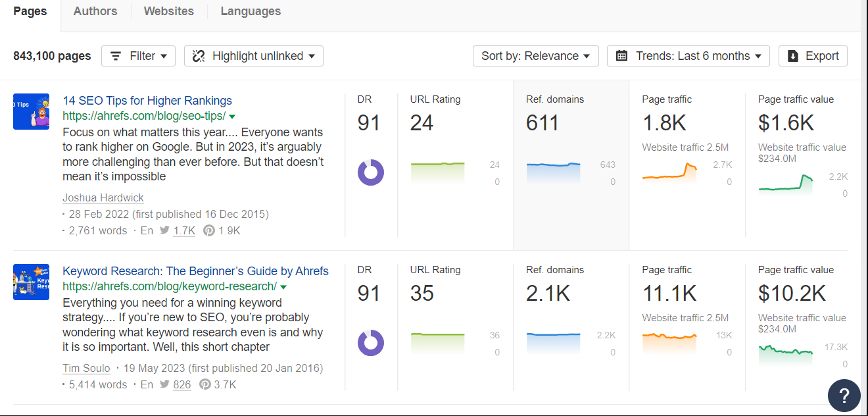Viewport: 868px width, 416px height.
Task: Open the Filter dropdown
Action: (x=138, y=56)
